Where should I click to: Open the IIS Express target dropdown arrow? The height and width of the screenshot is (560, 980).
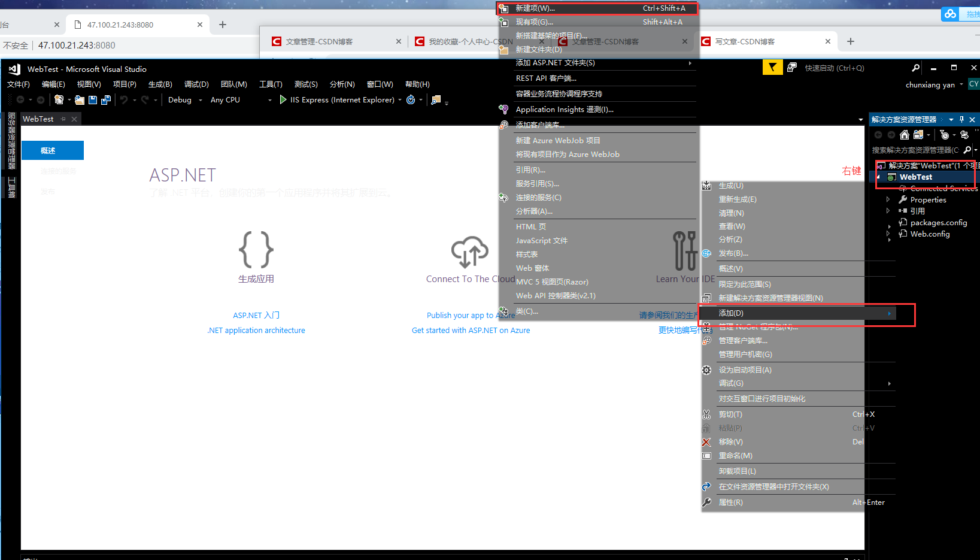tap(400, 100)
